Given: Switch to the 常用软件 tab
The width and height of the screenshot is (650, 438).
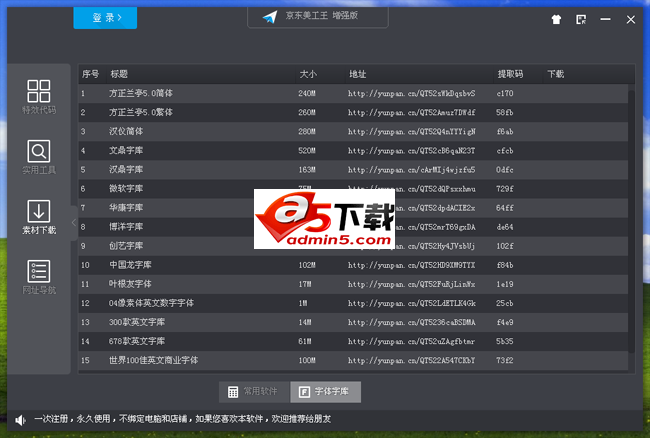Looking at the screenshot, I should click(x=254, y=392).
